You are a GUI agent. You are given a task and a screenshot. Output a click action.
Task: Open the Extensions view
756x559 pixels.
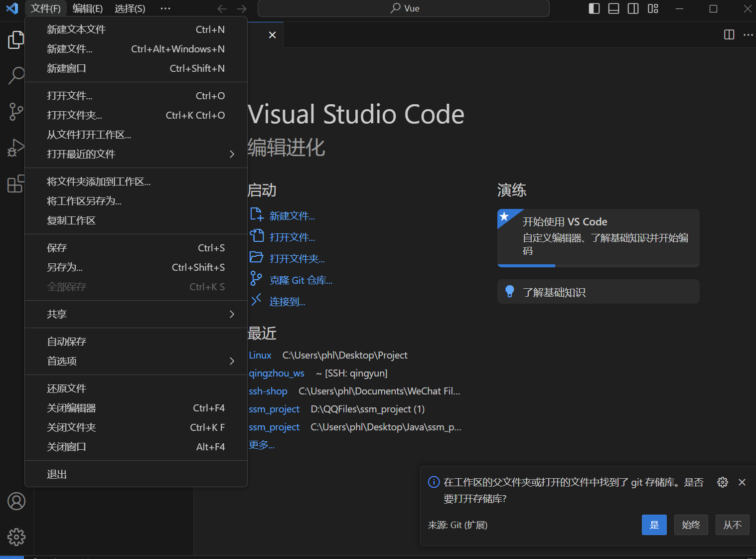(16, 184)
